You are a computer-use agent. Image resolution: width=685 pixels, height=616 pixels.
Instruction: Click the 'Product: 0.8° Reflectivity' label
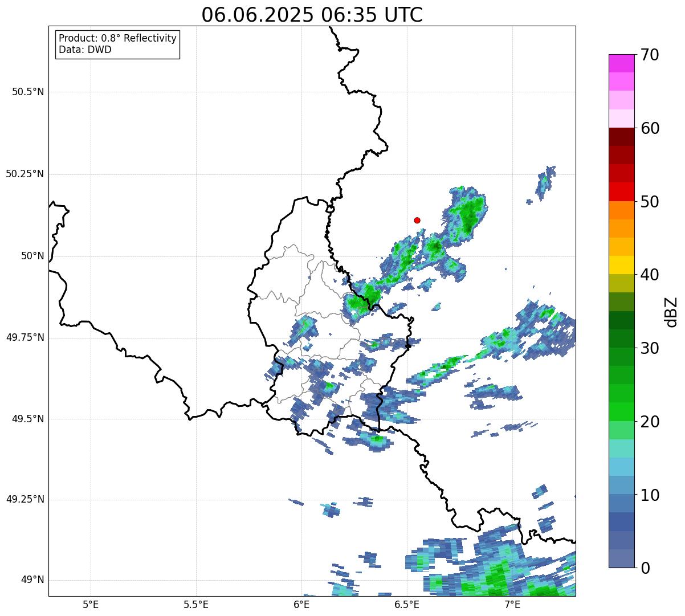click(x=118, y=38)
